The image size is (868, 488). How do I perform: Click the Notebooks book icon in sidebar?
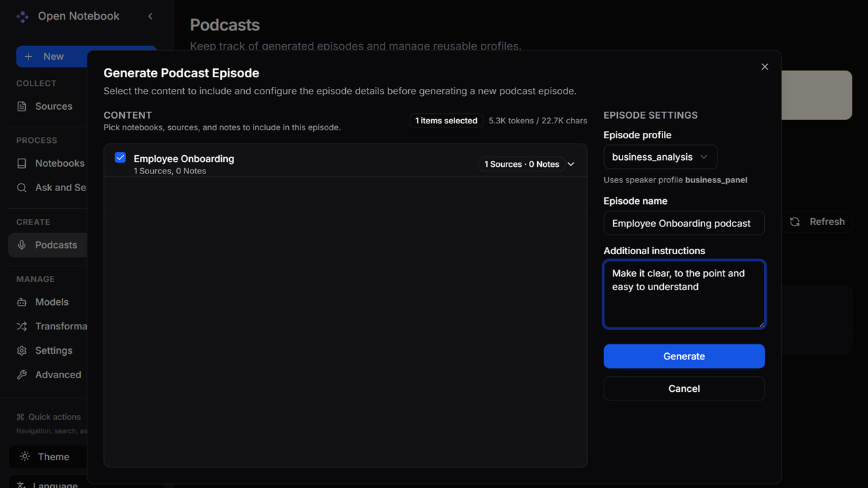(22, 163)
